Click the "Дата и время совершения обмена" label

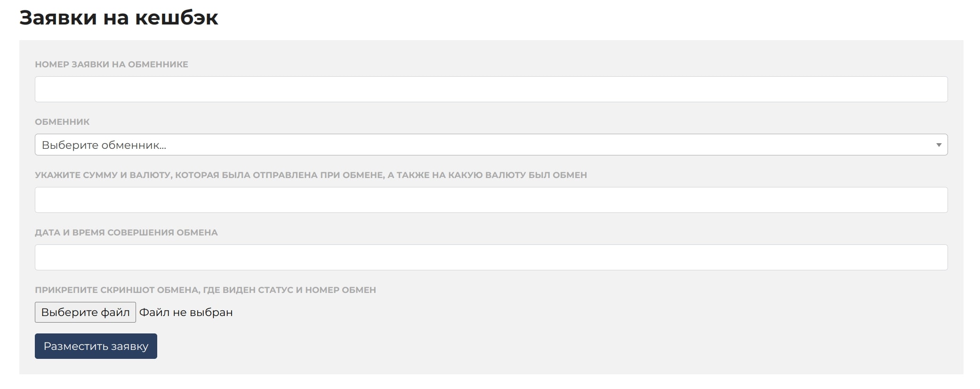pos(126,233)
